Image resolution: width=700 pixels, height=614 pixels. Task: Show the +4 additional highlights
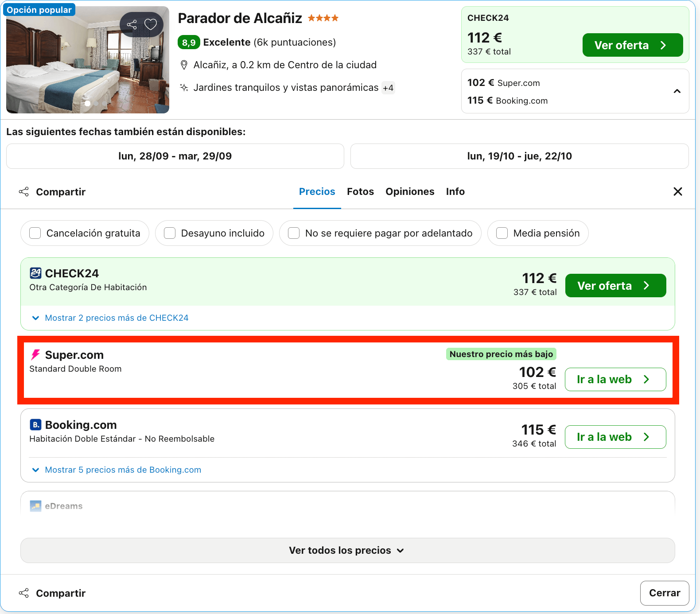[388, 88]
